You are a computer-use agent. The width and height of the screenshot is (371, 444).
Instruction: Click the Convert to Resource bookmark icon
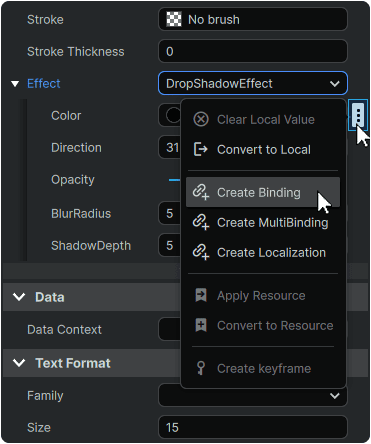(201, 325)
